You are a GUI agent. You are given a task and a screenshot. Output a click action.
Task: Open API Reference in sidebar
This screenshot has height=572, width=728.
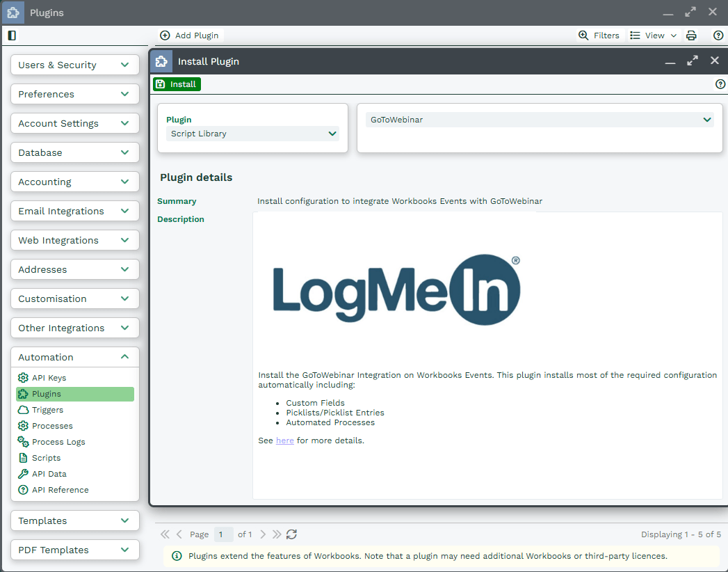click(x=60, y=490)
